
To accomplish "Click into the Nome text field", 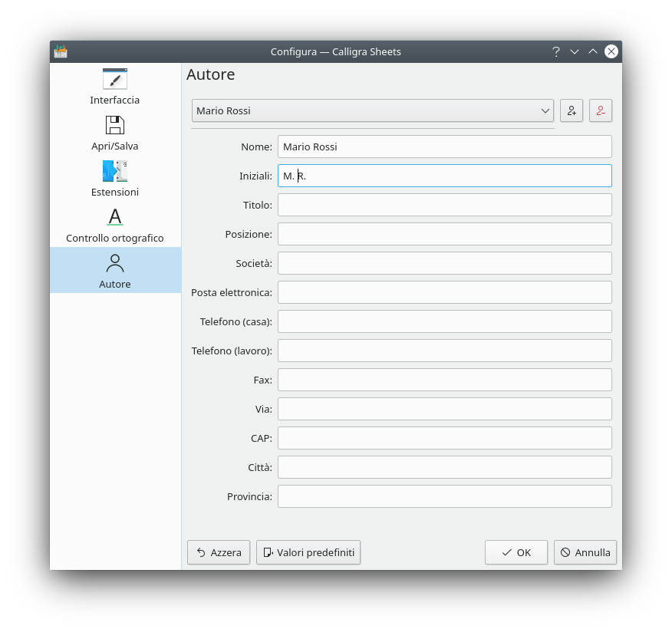I will point(444,147).
